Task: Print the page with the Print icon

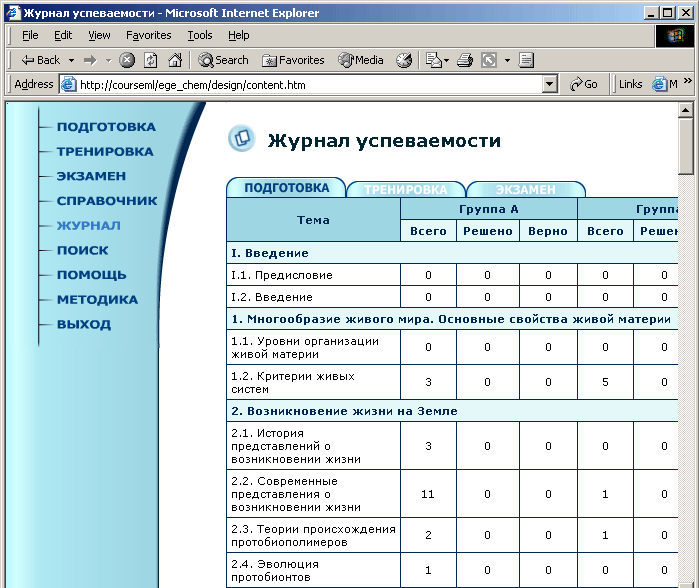Action: 465,60
